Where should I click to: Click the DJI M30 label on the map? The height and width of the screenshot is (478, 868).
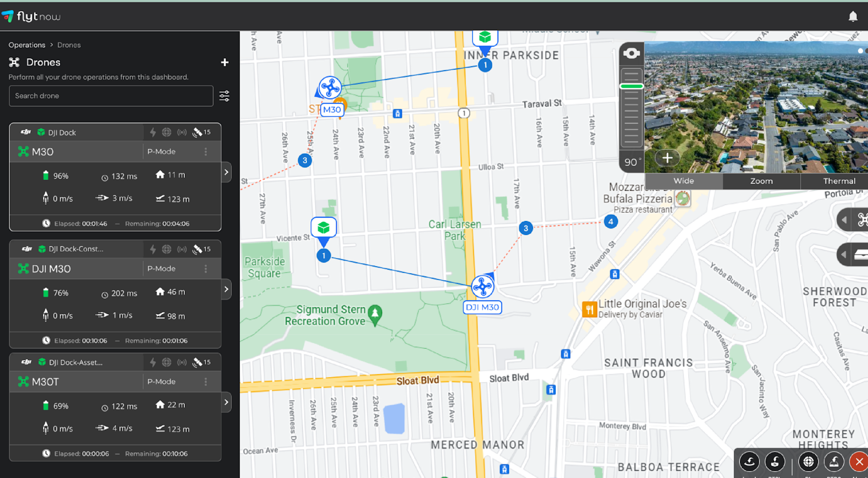tap(482, 308)
